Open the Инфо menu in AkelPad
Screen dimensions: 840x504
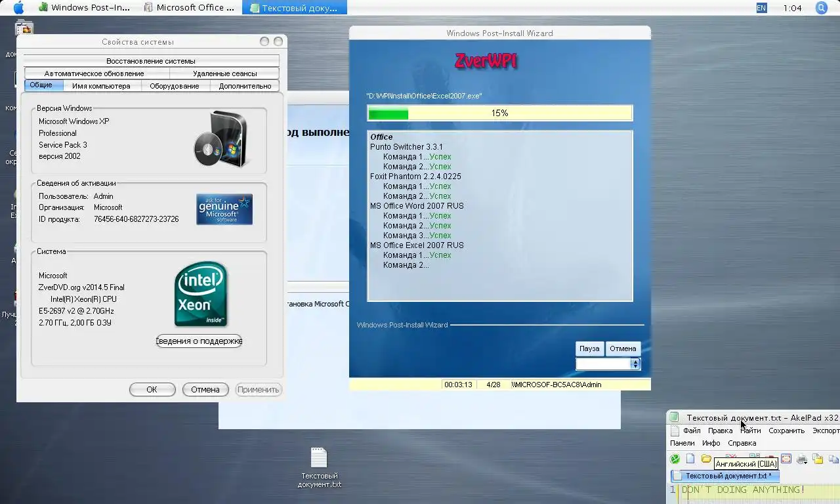[x=711, y=443]
